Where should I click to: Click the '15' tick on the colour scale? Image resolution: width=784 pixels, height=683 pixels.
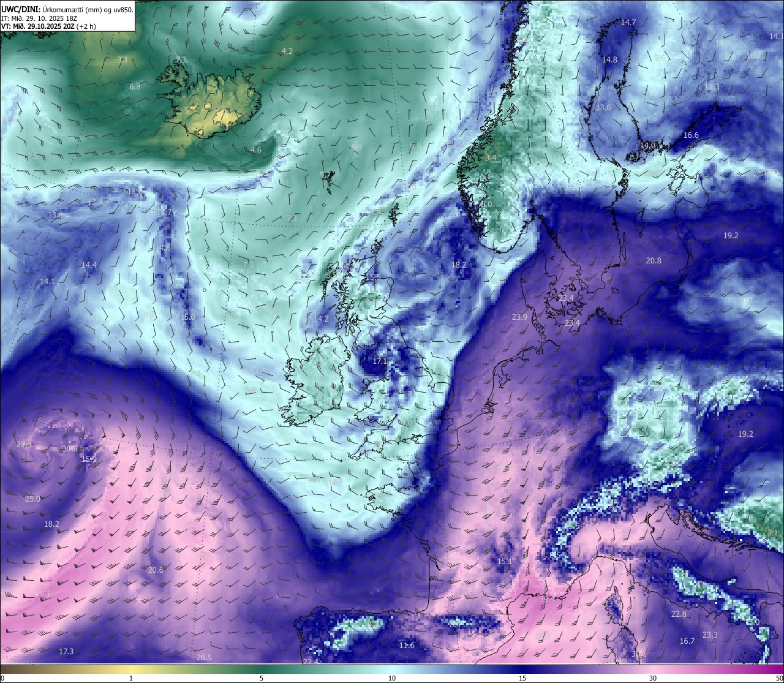pos(522,678)
